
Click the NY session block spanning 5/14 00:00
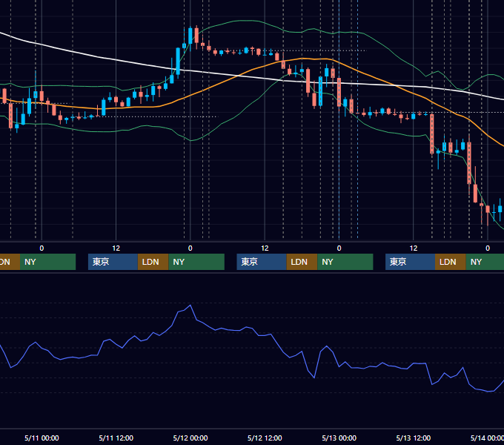(x=485, y=262)
